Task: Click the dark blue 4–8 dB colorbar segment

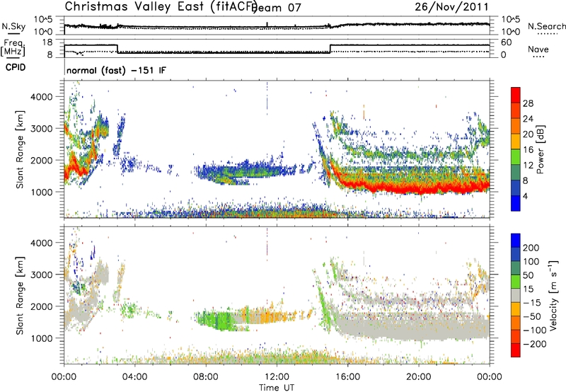Action: tap(516, 188)
